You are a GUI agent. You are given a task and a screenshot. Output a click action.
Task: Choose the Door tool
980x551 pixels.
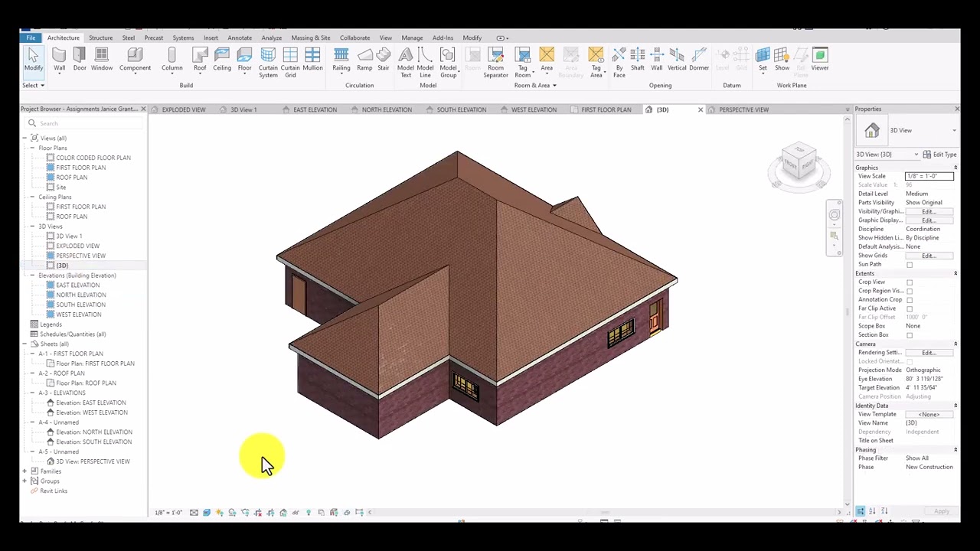[x=80, y=60]
